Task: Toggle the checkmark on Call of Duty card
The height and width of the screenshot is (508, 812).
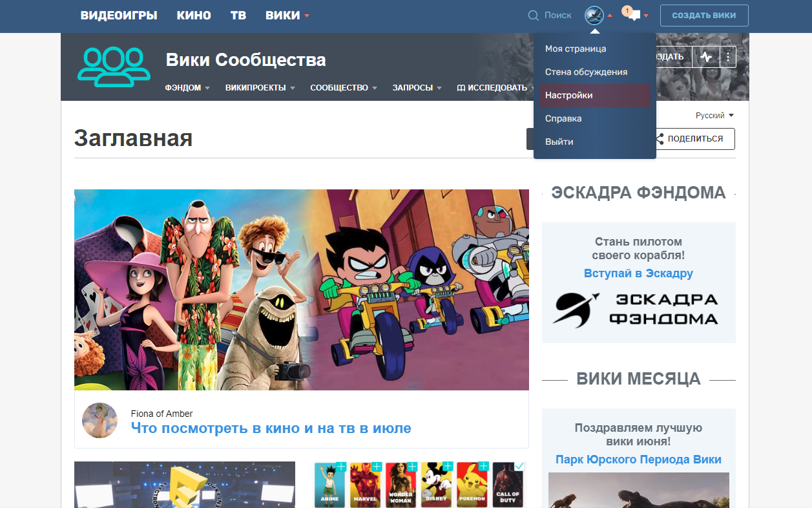Action: 519,466
